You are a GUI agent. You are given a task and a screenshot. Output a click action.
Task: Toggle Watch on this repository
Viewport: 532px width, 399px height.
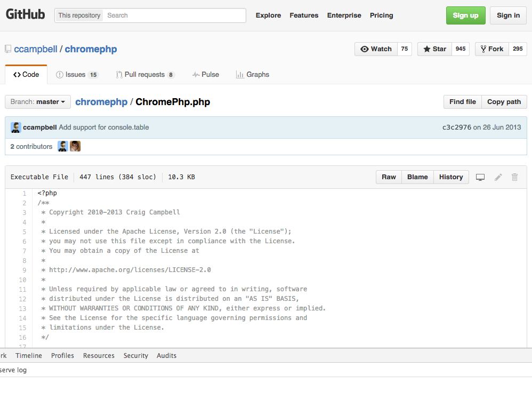click(376, 49)
